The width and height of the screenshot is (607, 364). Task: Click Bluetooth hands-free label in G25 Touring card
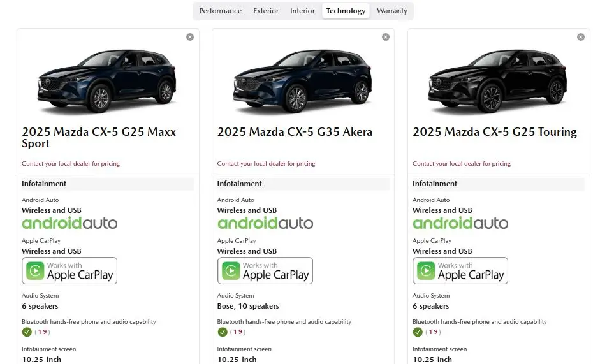(x=479, y=321)
